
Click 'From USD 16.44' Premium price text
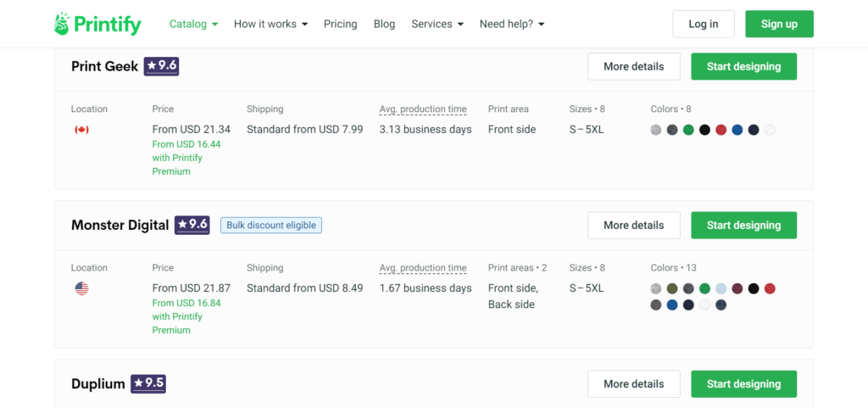(x=186, y=144)
